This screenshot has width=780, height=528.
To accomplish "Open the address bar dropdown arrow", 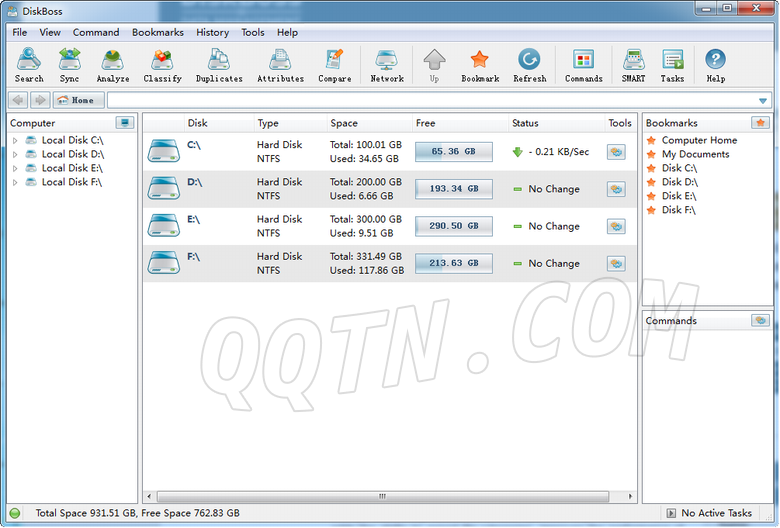I will (763, 100).
